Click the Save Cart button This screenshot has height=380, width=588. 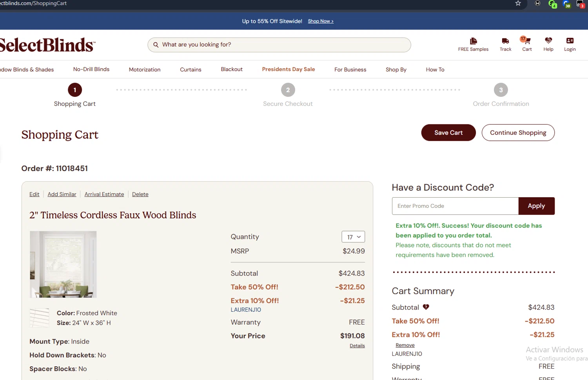(x=448, y=133)
